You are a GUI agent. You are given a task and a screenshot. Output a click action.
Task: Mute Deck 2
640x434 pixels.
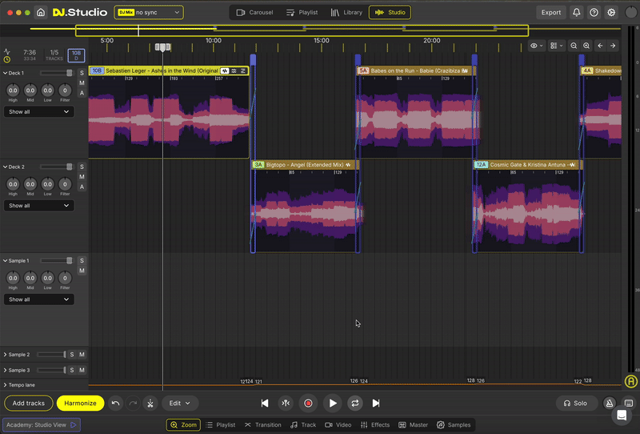coord(82,177)
